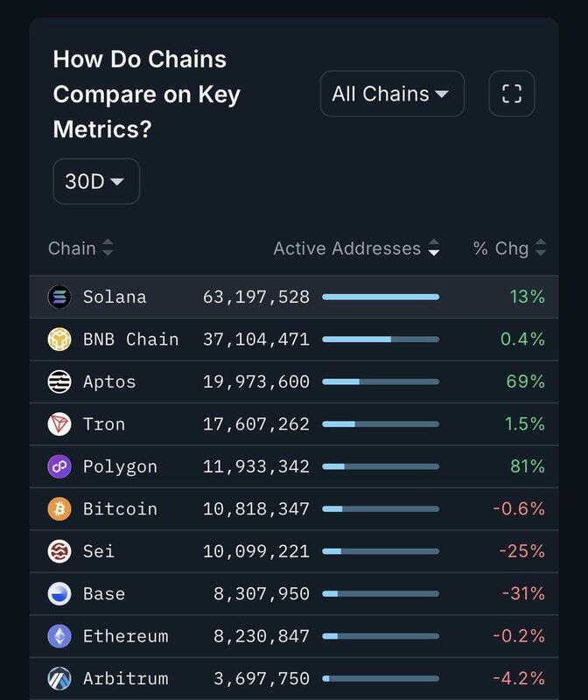Click the Base chain logo icon
This screenshot has height=700, width=588.
tap(59, 594)
